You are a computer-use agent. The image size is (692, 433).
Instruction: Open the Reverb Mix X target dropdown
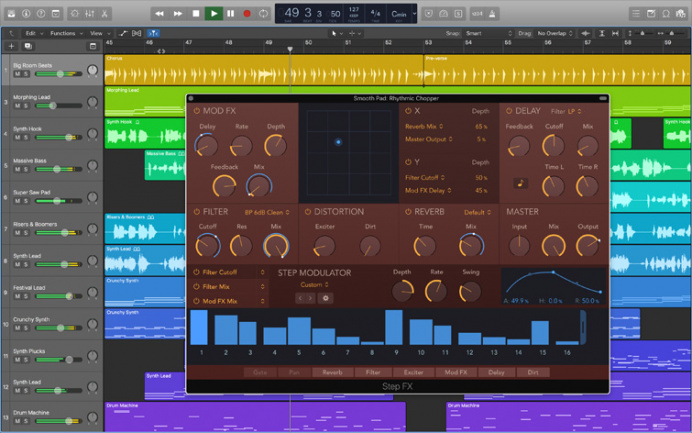[x=424, y=126]
